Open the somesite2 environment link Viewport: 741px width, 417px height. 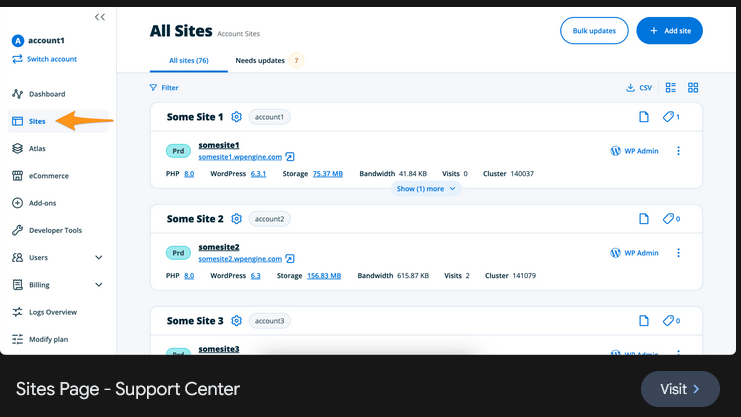tap(219, 247)
